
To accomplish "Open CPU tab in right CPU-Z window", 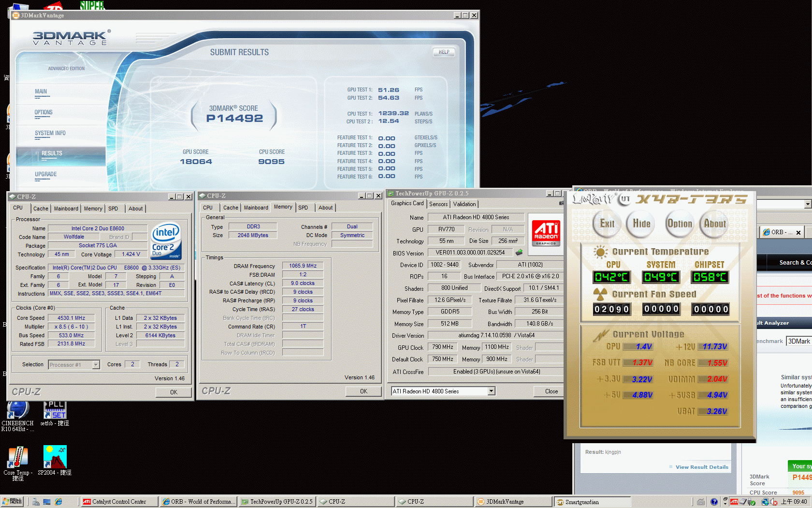I will (x=208, y=208).
